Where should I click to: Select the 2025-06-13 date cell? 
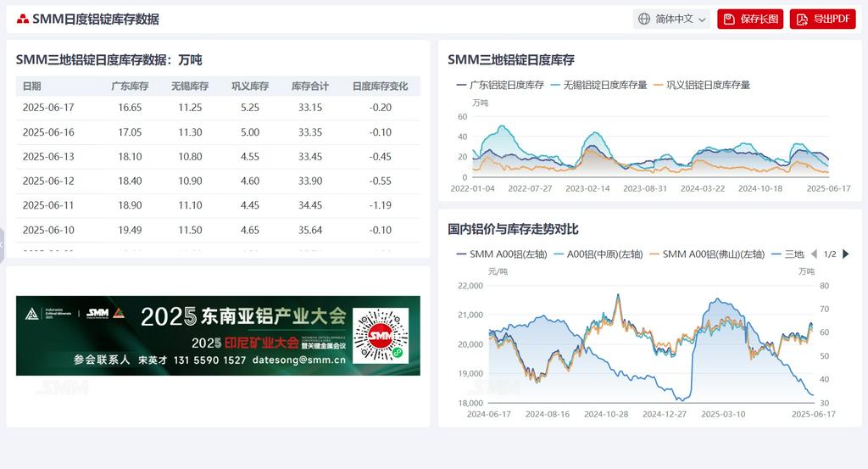coord(48,157)
